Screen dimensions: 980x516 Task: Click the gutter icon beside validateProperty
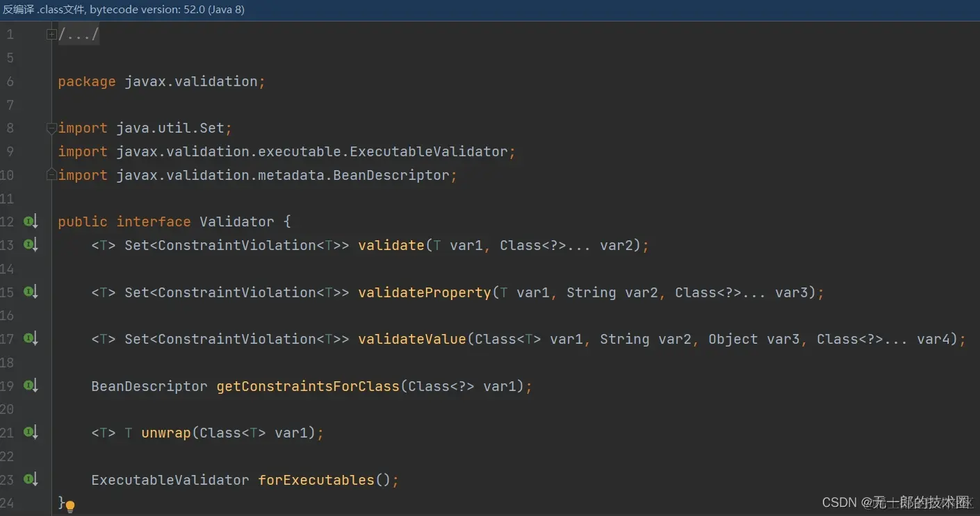[x=30, y=292]
